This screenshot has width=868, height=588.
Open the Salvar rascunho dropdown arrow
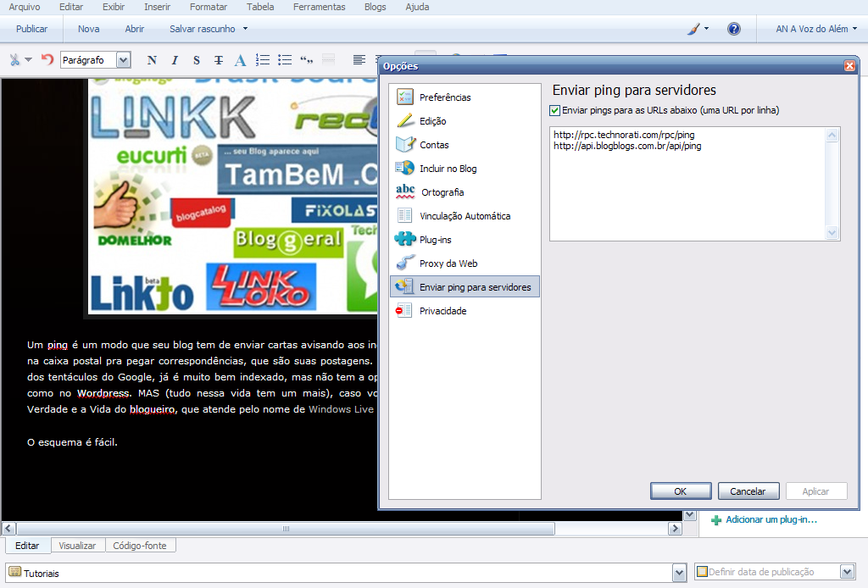coord(245,29)
